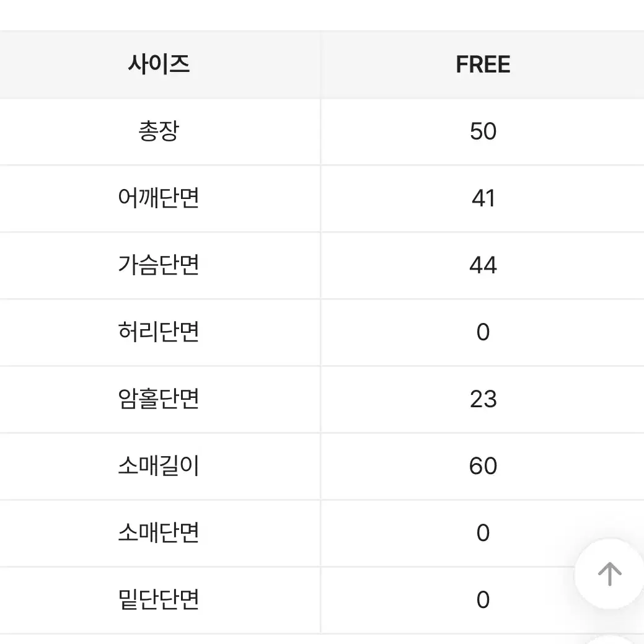Tap the partial round button at bottom right

point(611,640)
